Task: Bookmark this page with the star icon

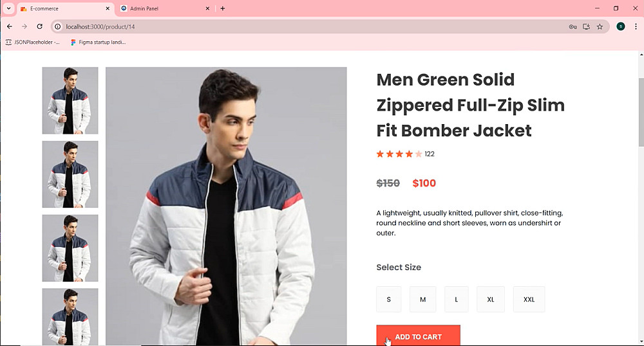Action: tap(600, 26)
